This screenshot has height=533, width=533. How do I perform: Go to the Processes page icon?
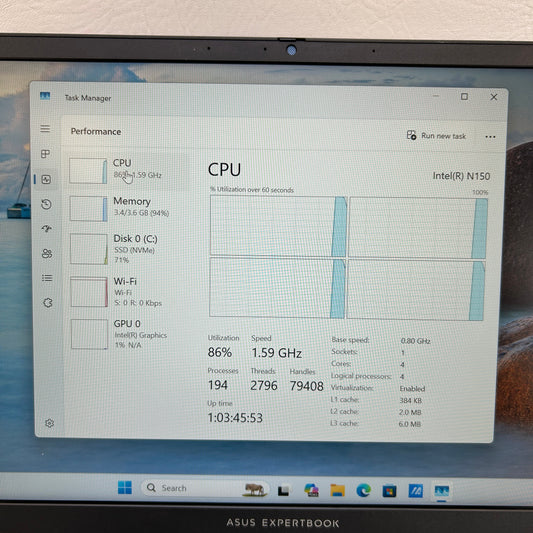(46, 154)
